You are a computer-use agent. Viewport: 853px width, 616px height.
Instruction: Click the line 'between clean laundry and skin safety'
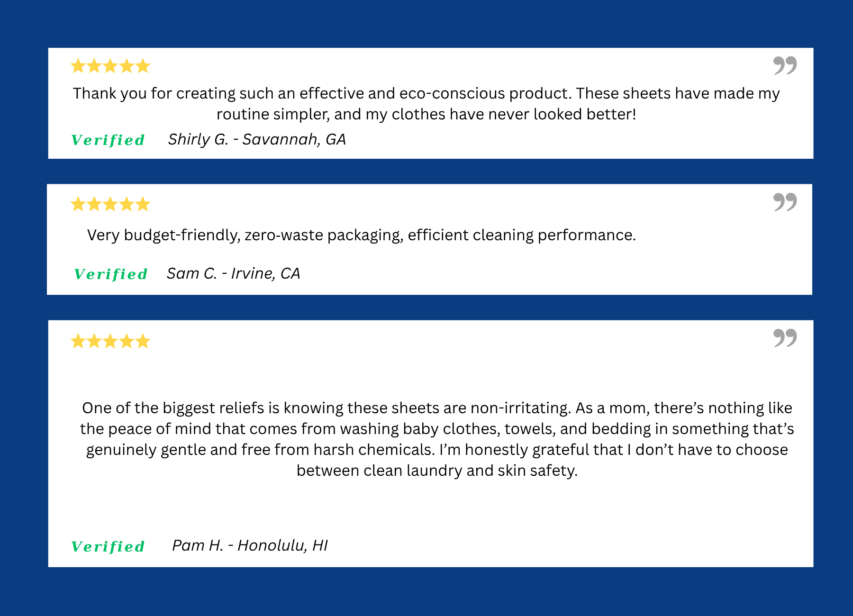click(437, 471)
